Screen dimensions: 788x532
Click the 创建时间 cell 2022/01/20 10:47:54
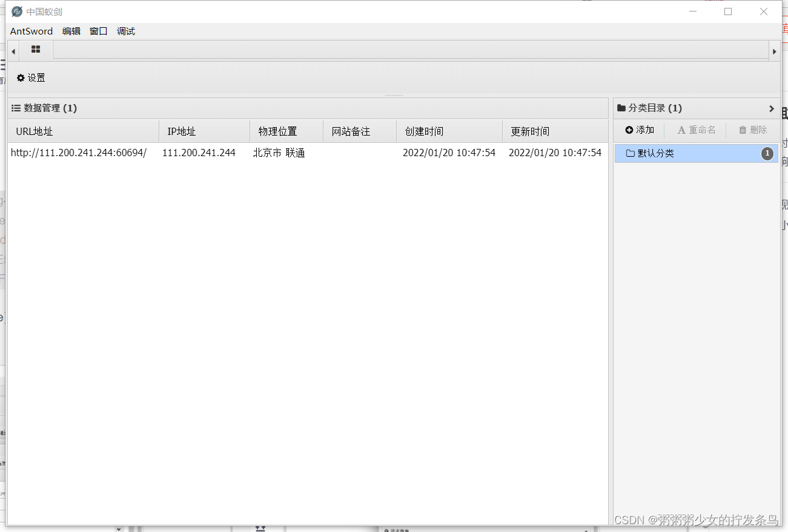(449, 153)
